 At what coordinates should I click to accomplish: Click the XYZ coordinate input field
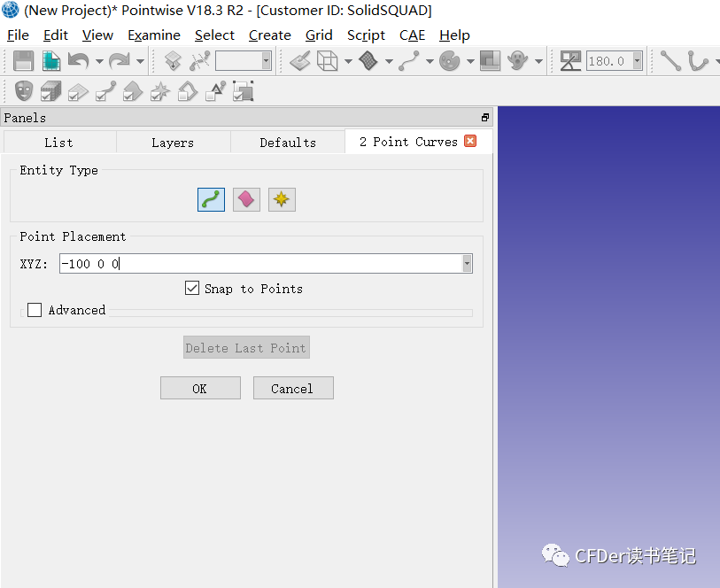click(x=261, y=264)
